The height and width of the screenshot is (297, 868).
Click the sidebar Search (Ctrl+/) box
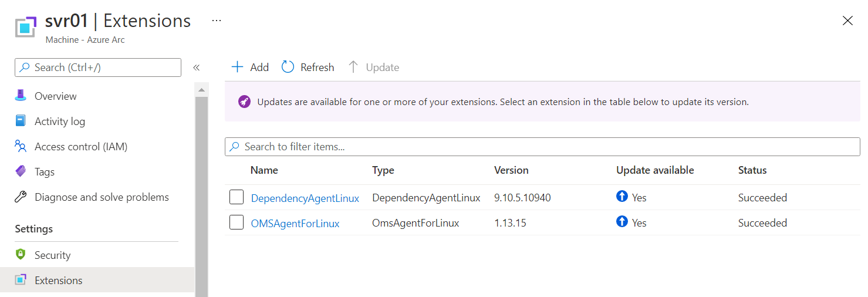click(98, 67)
